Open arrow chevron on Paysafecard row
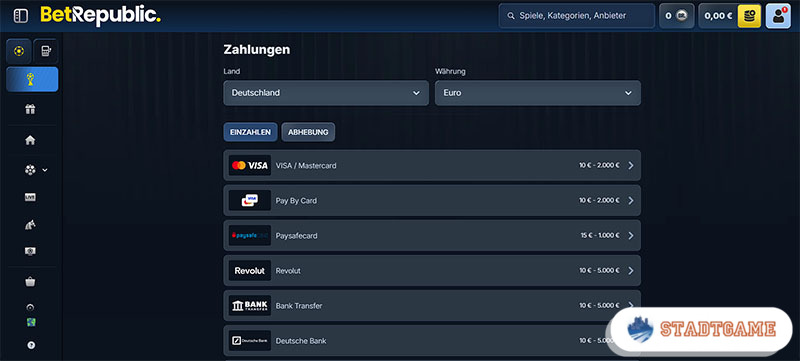This screenshot has width=800, height=361. tap(631, 236)
